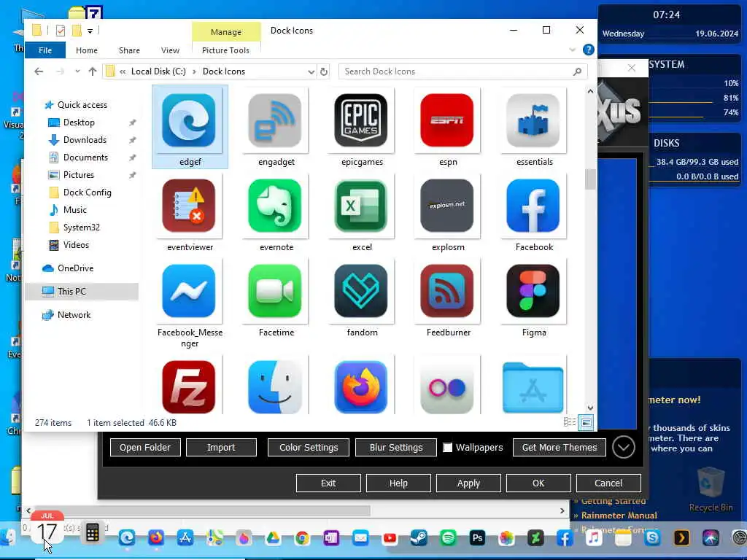Viewport: 747px width, 560px height.
Task: Open the Rainmeter Manual link
Action: pyautogui.click(x=619, y=516)
